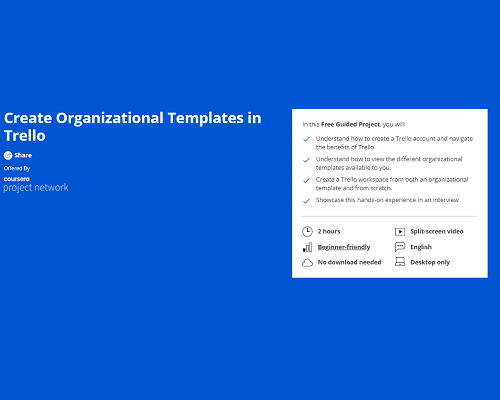
Task: Click checkmark beside Showcase experience item
Action: coord(306,201)
